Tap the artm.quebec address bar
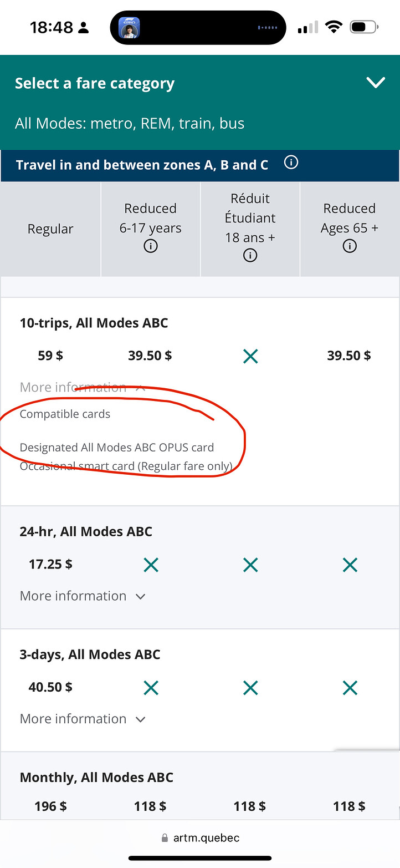Screen dimensions: 400x868 200,837
